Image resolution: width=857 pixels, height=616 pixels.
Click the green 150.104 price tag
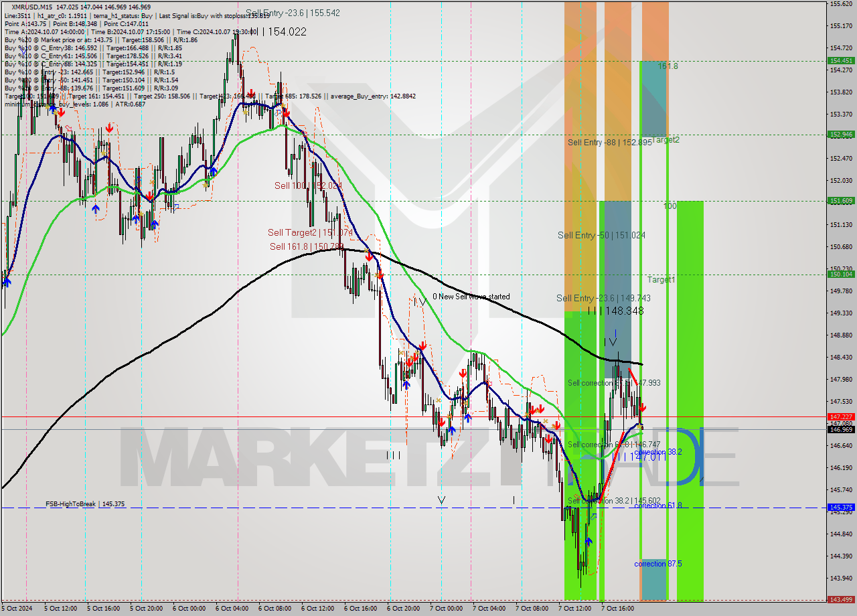841,274
